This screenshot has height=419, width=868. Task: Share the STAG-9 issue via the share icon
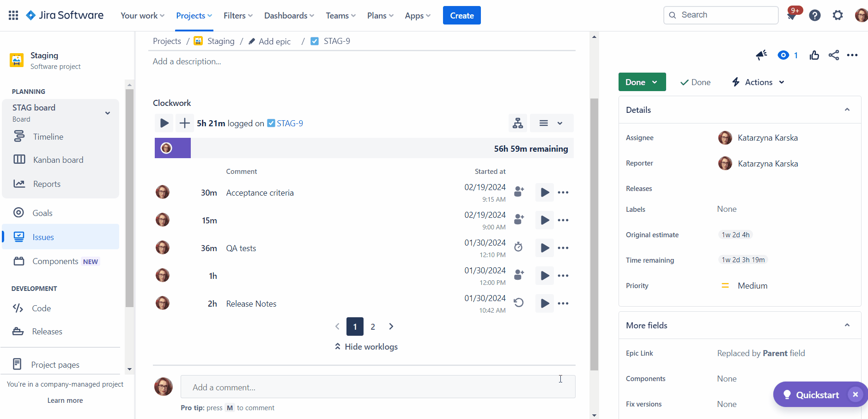[834, 55]
